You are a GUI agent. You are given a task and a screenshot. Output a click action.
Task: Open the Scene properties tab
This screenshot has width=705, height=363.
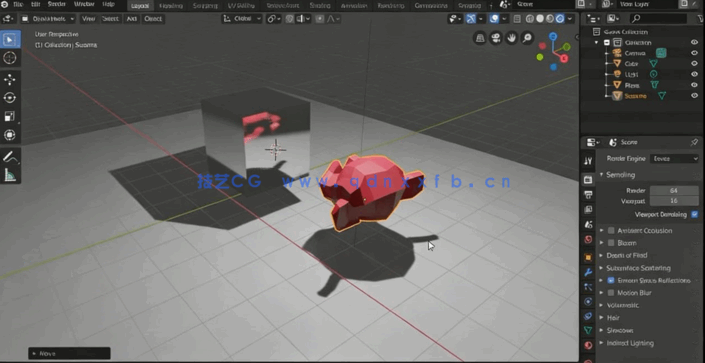tap(588, 224)
